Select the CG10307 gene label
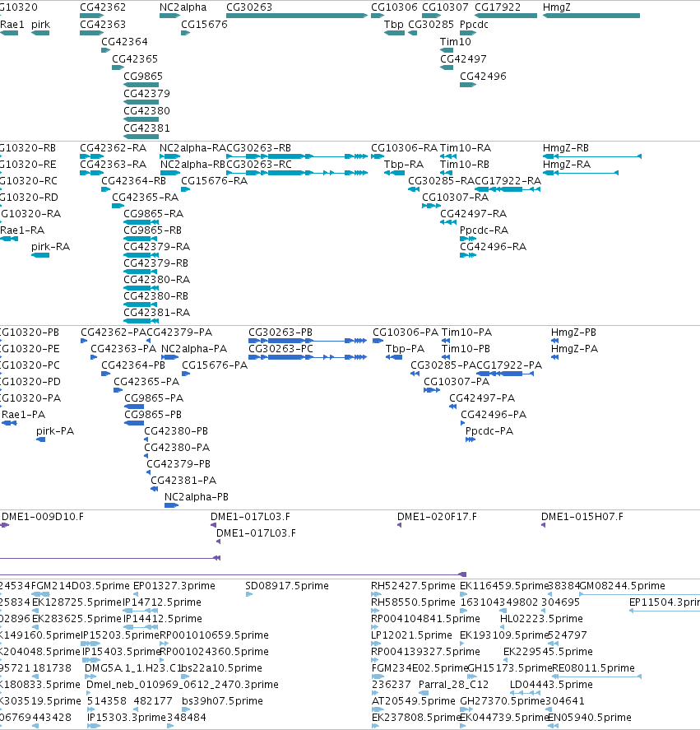The width and height of the screenshot is (700, 730). [445, 7]
